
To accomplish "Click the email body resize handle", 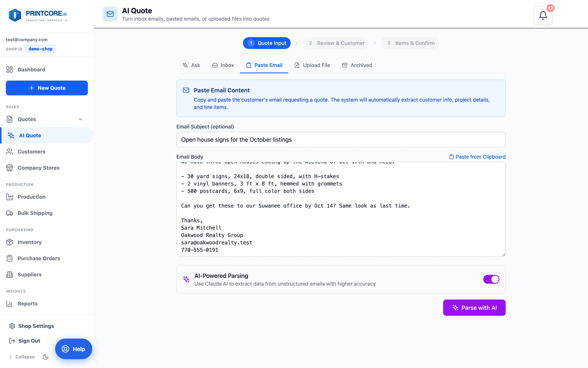I will [503, 255].
